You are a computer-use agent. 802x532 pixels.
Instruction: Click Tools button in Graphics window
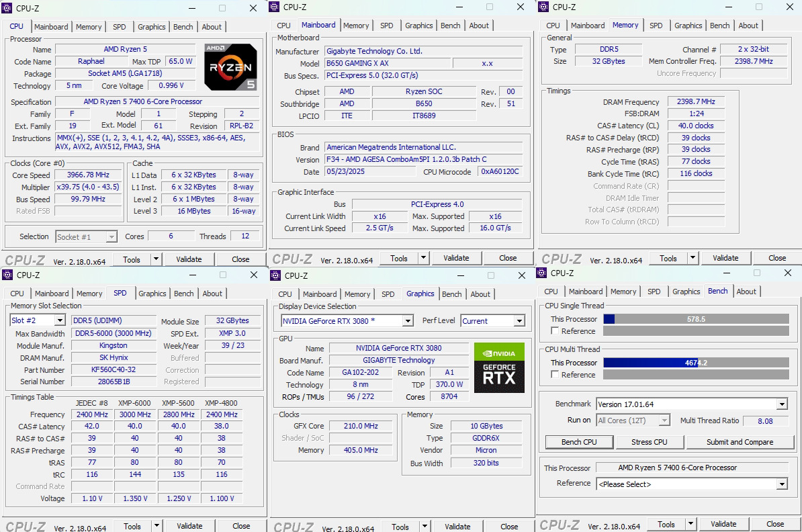click(400, 527)
